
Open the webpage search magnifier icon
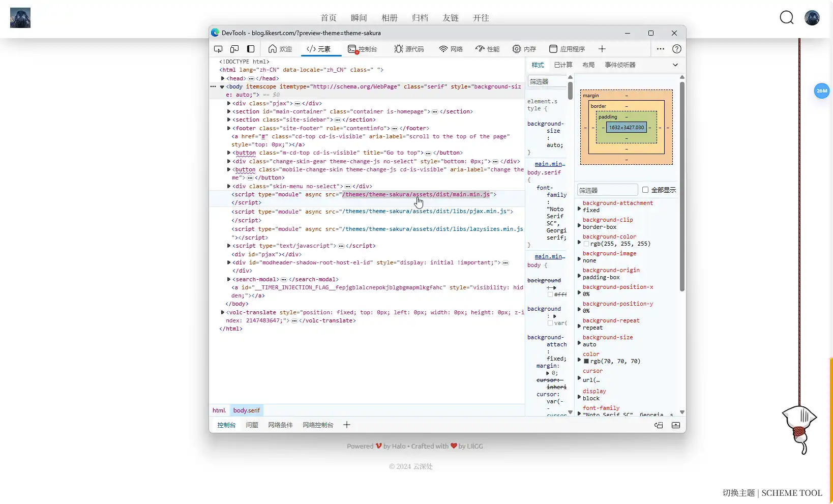(x=787, y=18)
